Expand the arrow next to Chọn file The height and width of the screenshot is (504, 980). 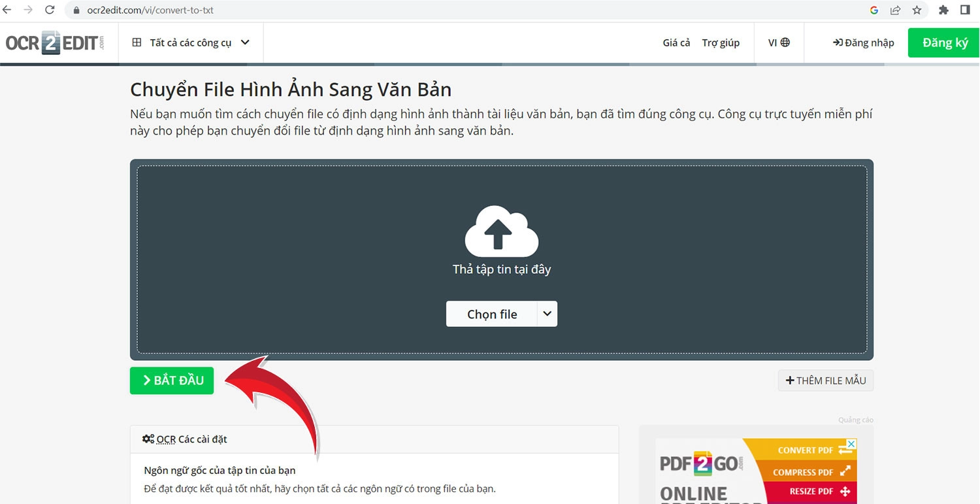(x=547, y=314)
